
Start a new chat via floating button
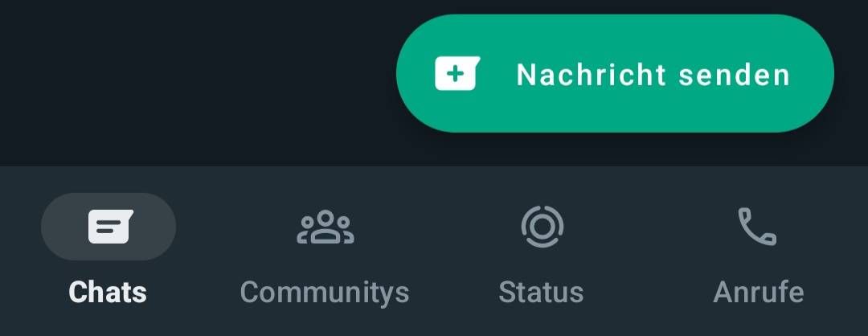click(615, 73)
